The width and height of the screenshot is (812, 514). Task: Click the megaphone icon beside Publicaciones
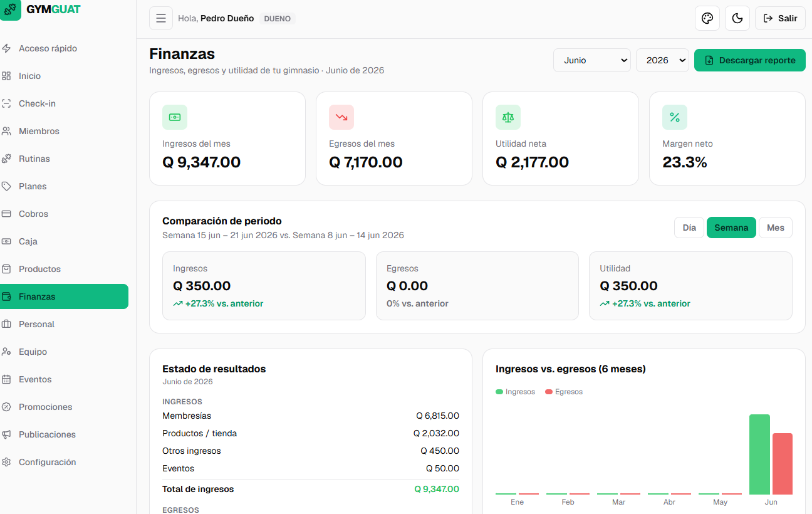coord(6,434)
